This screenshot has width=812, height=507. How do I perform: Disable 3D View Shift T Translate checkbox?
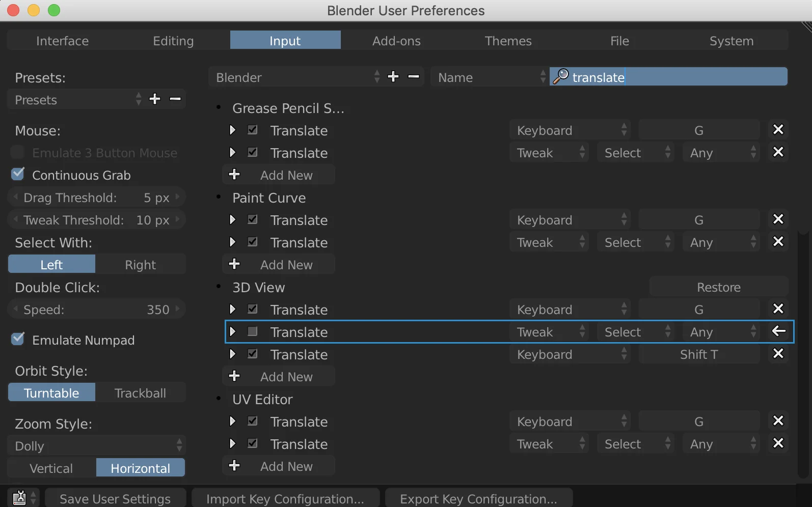pos(253,354)
